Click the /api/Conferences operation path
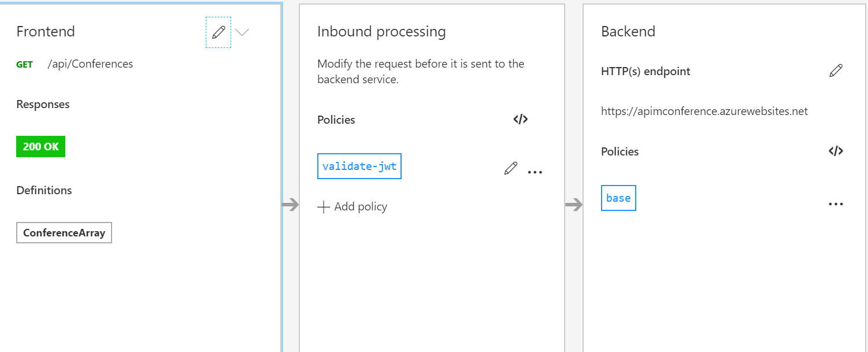Image resolution: width=868 pixels, height=352 pixels. click(90, 64)
